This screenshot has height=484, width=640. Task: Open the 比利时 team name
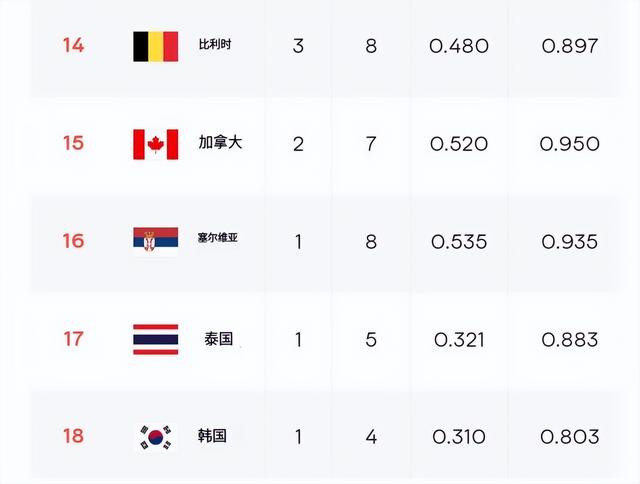click(215, 44)
